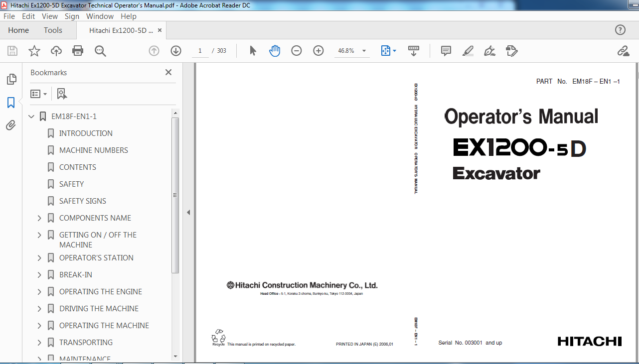Collapse navigation pane with side arrow
This screenshot has width=639, height=364.
point(188,213)
